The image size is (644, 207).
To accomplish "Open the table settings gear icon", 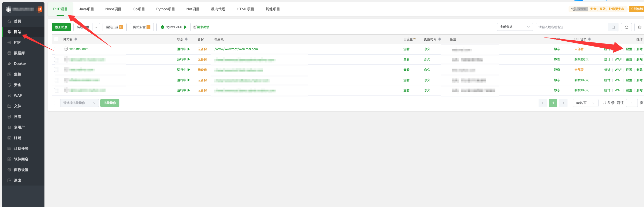I will tap(640, 27).
